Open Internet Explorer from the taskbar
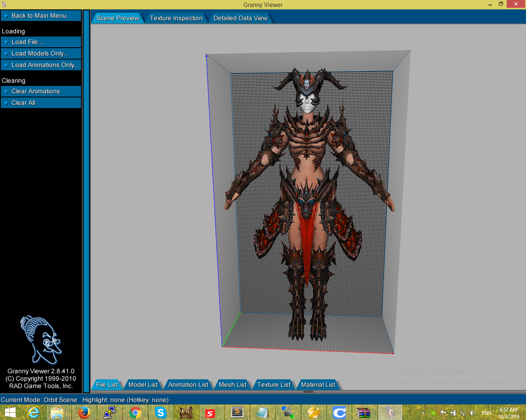526x420 pixels. coord(33,413)
